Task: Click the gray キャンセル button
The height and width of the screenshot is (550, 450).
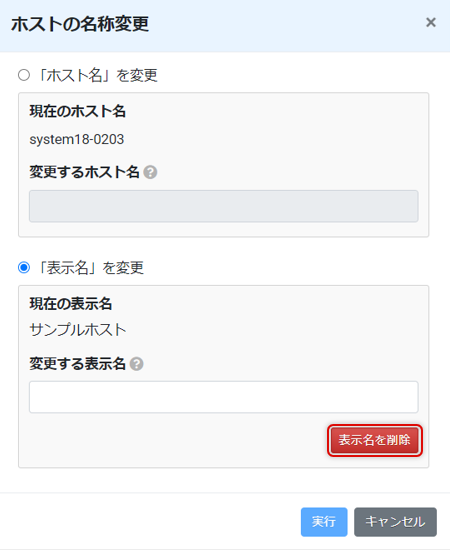Action: (395, 522)
